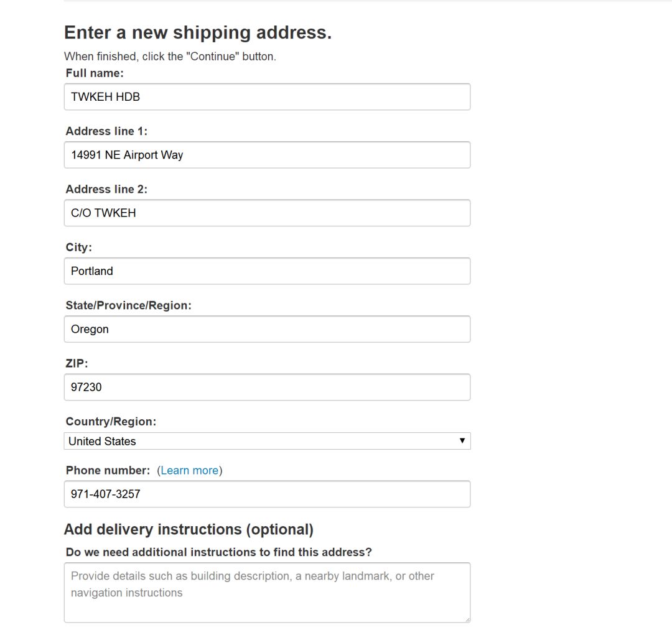Image resolution: width=672 pixels, height=630 pixels.
Task: Focus the Address line 1 text box
Action: 267,155
